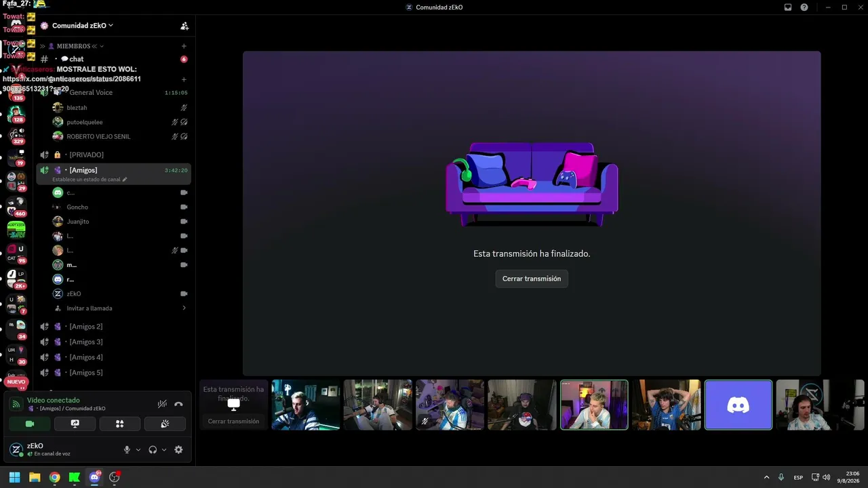
Task: Disconnect from the voice channel
Action: (178, 404)
